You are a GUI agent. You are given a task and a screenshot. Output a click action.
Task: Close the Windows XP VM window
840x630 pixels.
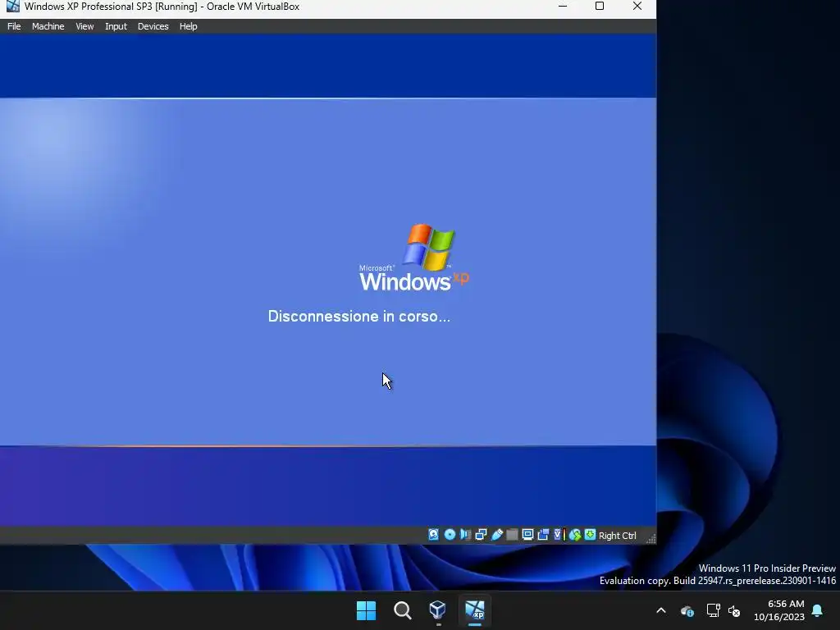637,7
